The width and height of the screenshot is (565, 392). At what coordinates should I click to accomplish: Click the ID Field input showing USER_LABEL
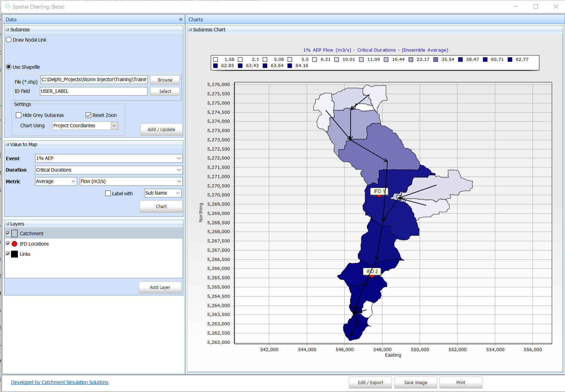93,91
